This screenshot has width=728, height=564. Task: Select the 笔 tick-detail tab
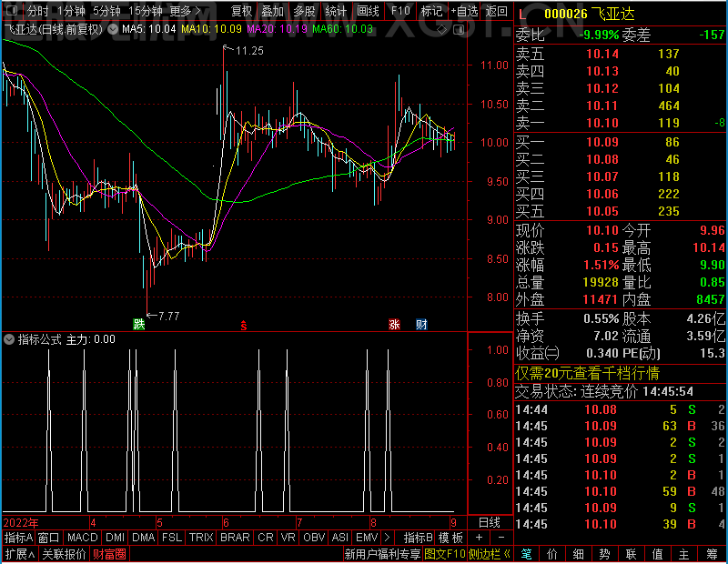click(526, 554)
